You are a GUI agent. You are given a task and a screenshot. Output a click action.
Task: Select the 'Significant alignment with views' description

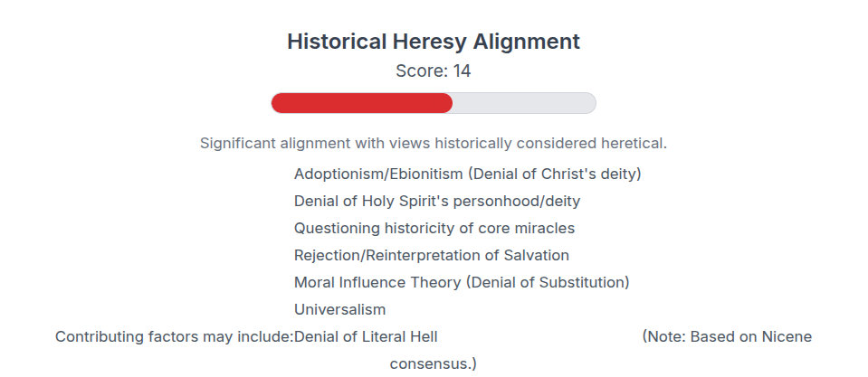pyautogui.click(x=434, y=143)
